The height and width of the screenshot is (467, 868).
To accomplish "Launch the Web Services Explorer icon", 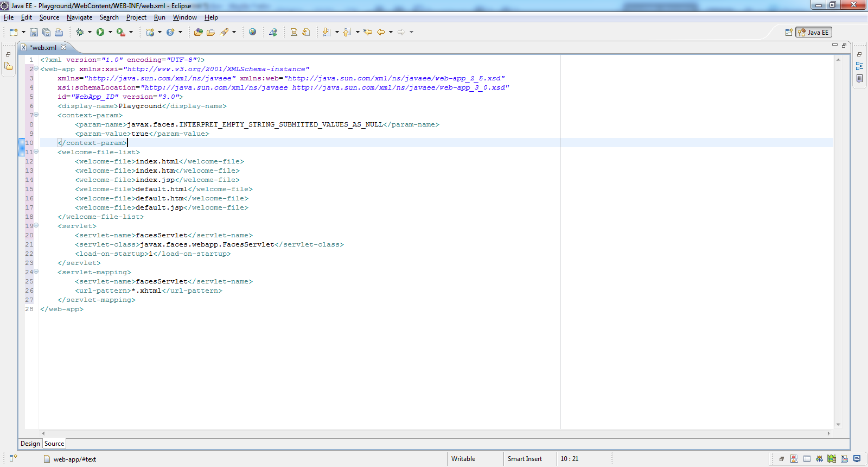I will pos(273,32).
